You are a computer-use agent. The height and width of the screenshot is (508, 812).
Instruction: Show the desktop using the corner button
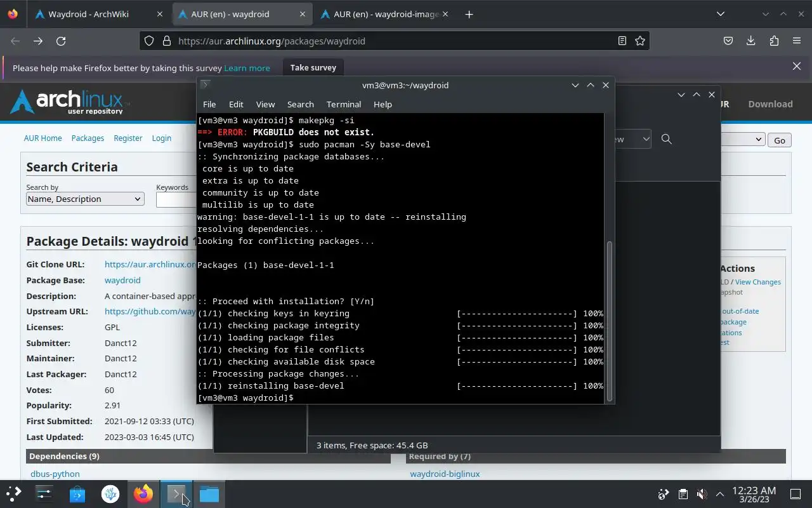pyautogui.click(x=796, y=494)
